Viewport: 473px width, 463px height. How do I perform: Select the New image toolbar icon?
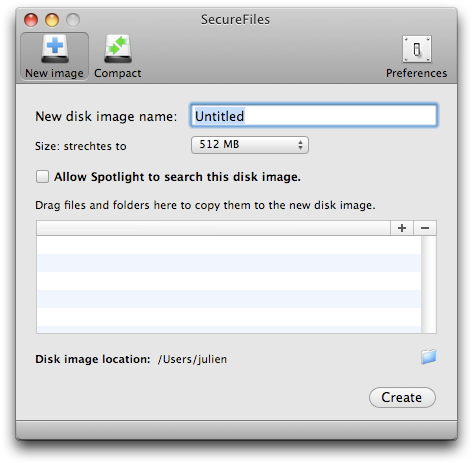click(55, 56)
